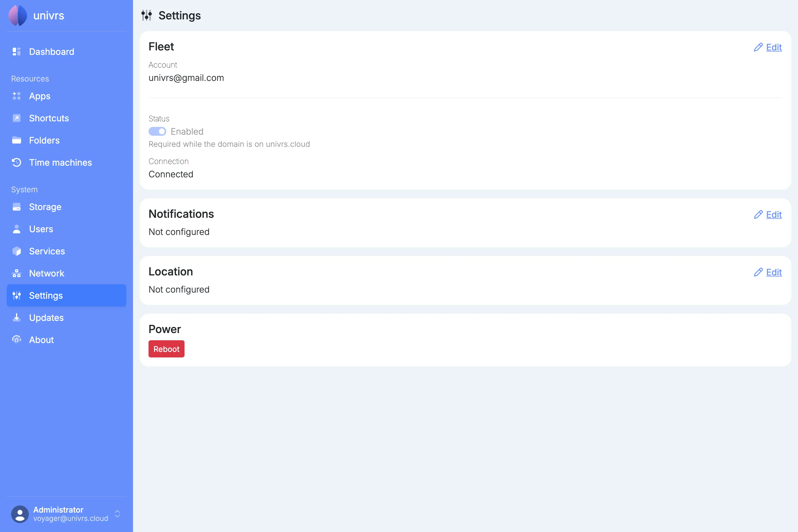Click the Settings page header icon
Screen dimensions: 798x532
(147, 15)
